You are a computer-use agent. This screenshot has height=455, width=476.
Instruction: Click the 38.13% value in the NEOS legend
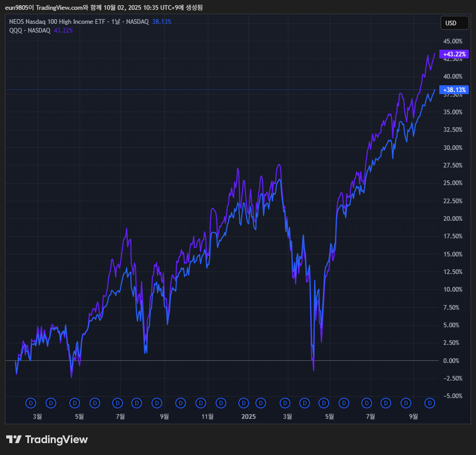pyautogui.click(x=162, y=22)
